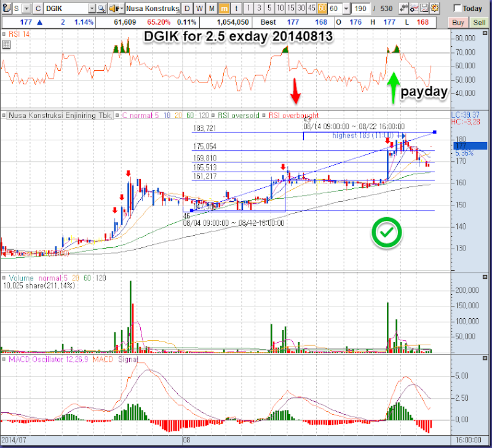Screen dimensions: 492x448
Task: Open the S market type dropdown
Action: [x=27, y=9]
